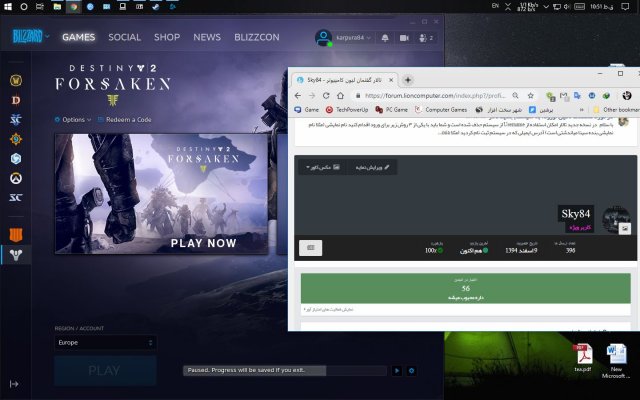Show hidden bookmarks overflow chevron
Viewport: 640px width, 400px height.
(x=582, y=110)
